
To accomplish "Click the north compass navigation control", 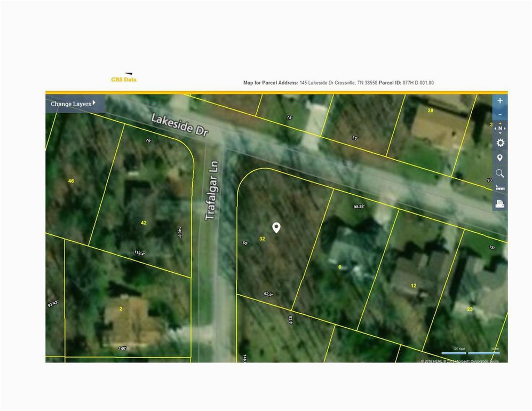I will [x=500, y=128].
